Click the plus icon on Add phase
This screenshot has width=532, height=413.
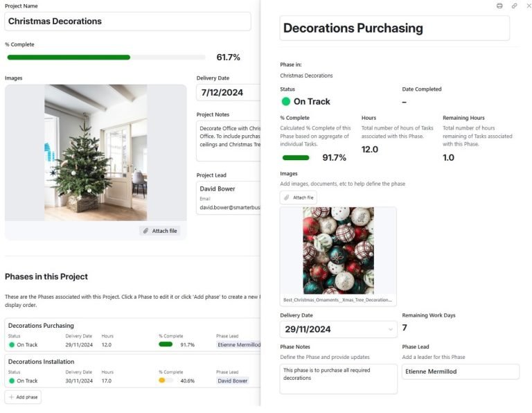[x=12, y=397]
